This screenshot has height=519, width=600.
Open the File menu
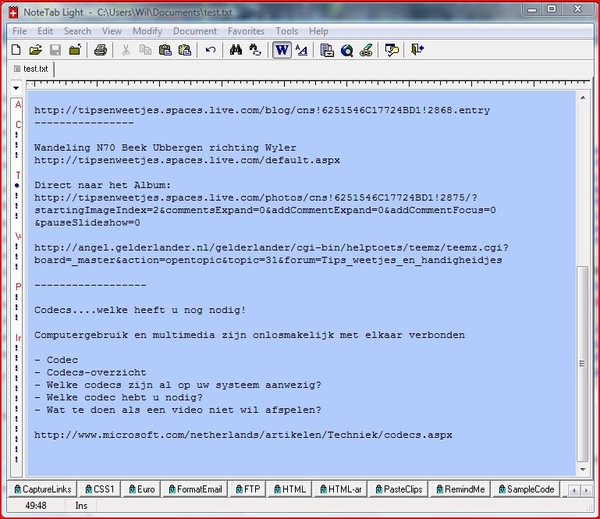20,31
